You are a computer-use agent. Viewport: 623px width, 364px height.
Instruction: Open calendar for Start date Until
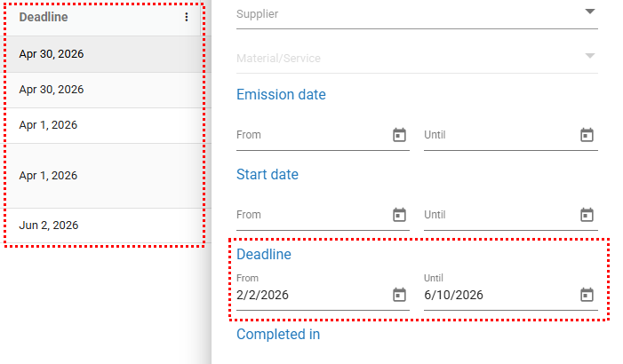coord(587,215)
